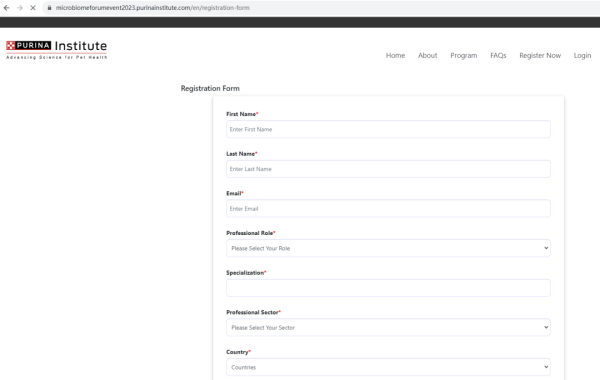Click the Login link
This screenshot has width=600, height=380.
click(x=582, y=55)
